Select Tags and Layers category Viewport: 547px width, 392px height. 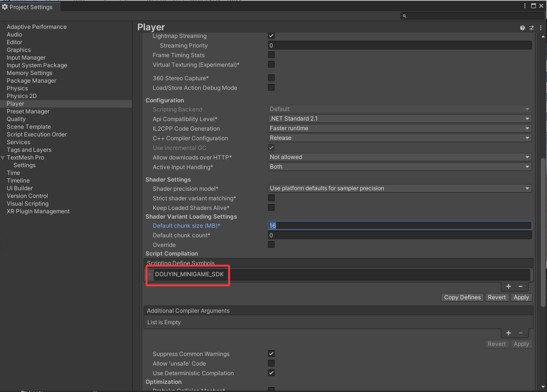29,150
